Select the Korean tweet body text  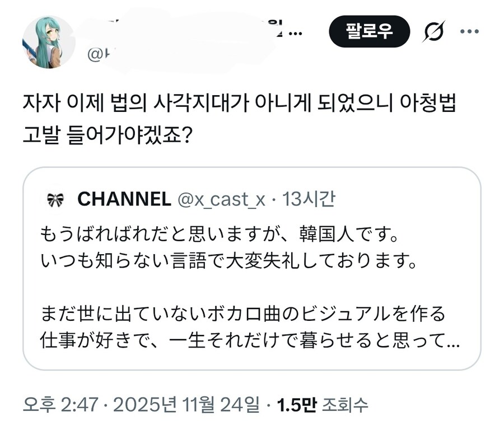pos(241,115)
